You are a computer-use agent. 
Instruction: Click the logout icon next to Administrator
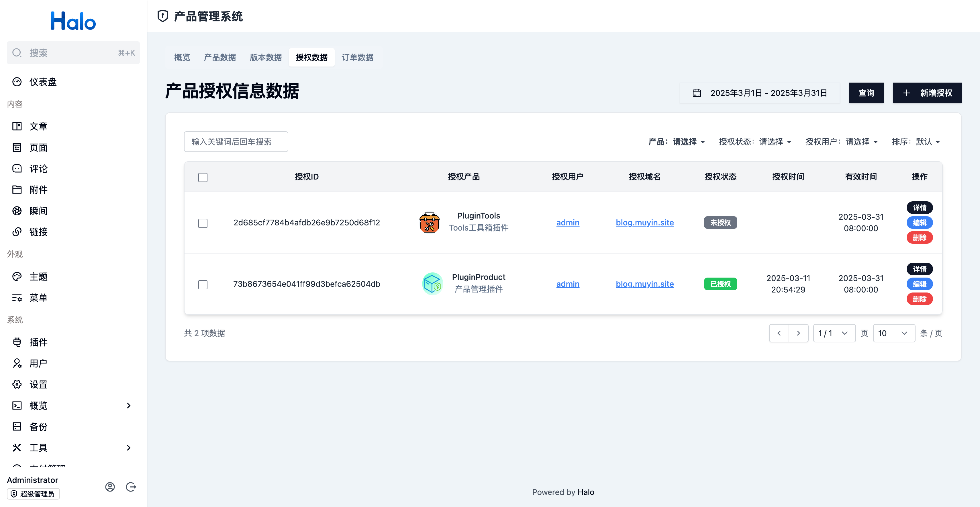[x=131, y=486]
